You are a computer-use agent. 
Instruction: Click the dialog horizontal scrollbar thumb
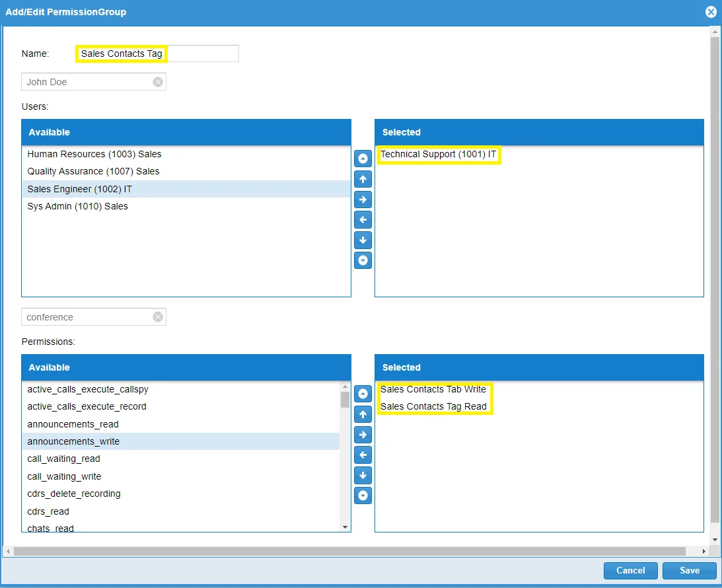click(x=349, y=551)
